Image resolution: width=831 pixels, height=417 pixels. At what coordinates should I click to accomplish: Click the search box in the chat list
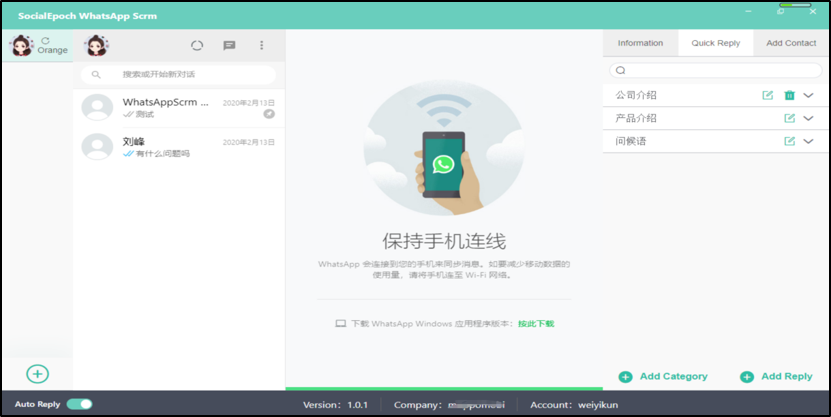point(179,75)
